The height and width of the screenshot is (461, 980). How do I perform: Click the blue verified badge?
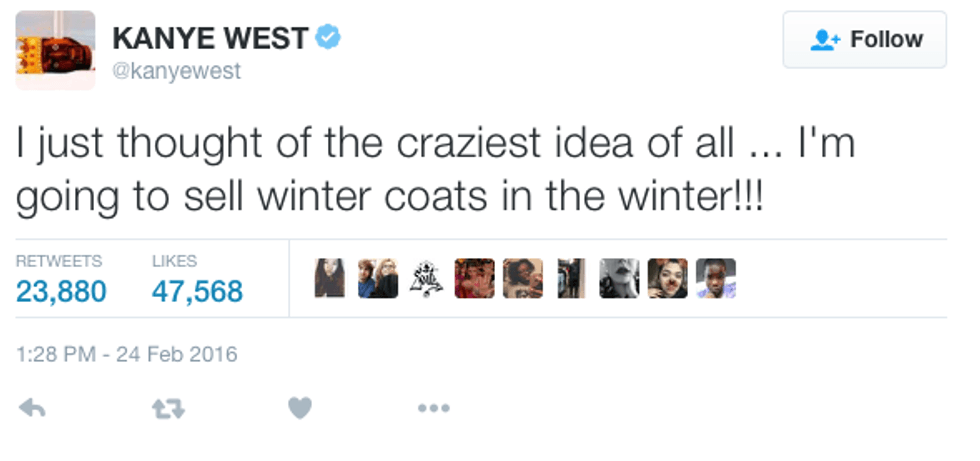click(x=329, y=38)
